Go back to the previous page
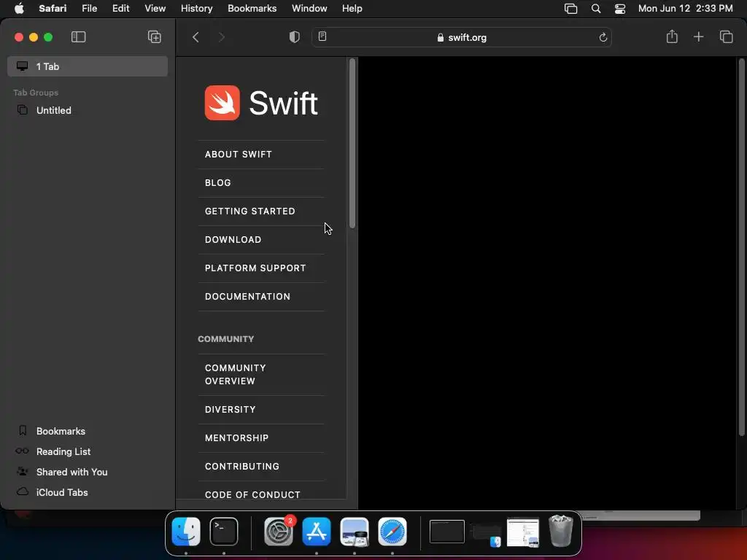 196,37
